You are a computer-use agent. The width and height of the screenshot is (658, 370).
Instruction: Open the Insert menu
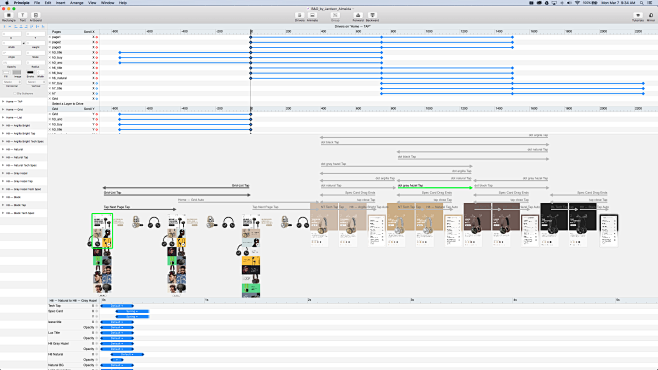(x=60, y=3)
